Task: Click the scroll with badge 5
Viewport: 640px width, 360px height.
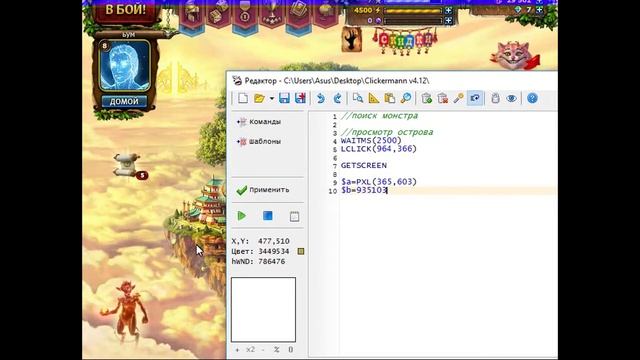Action: pyautogui.click(x=130, y=166)
